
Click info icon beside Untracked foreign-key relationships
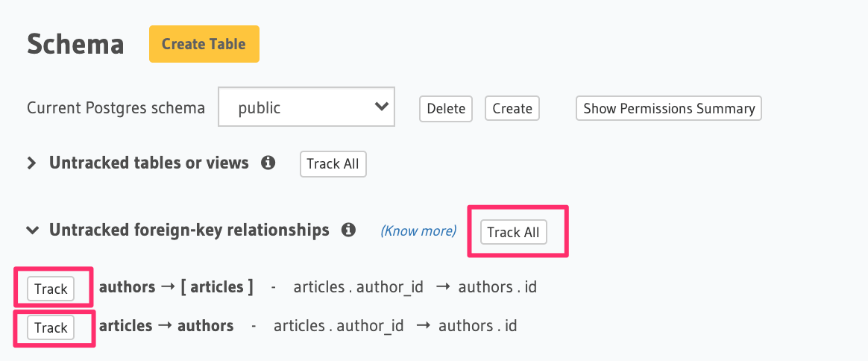[348, 230]
